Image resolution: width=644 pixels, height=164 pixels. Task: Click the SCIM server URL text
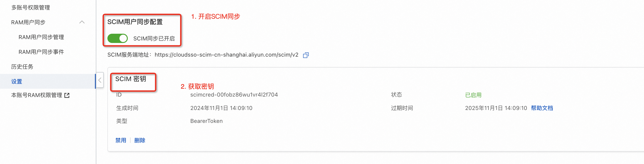[226, 55]
